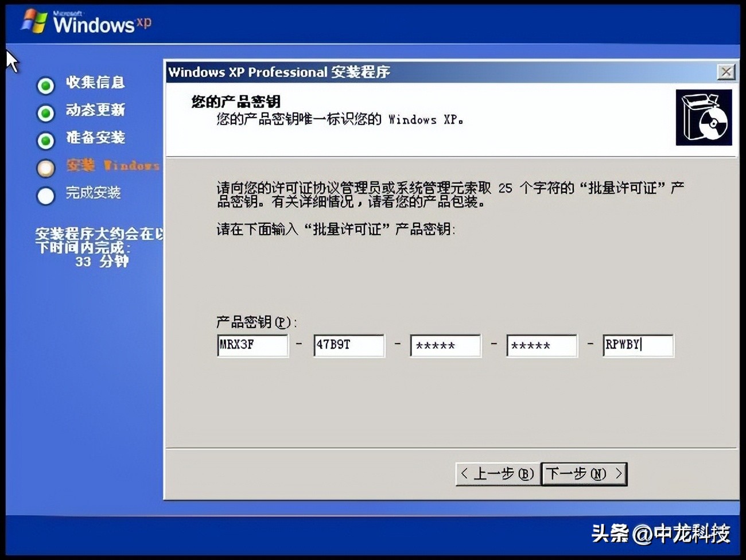The height and width of the screenshot is (560, 746).
Task: Click the 下一步 (Next) button
Action: click(x=584, y=474)
